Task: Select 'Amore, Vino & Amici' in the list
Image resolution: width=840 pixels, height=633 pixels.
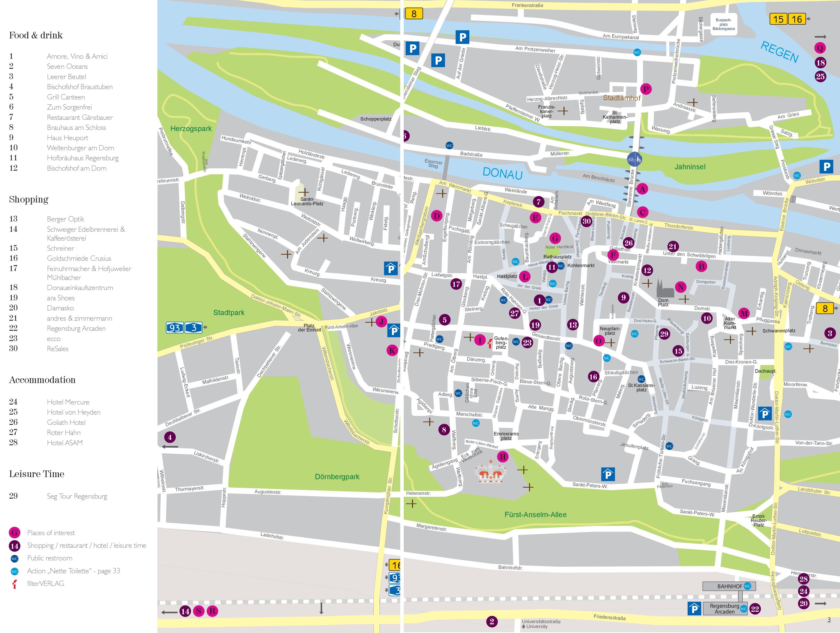Action: [x=77, y=56]
